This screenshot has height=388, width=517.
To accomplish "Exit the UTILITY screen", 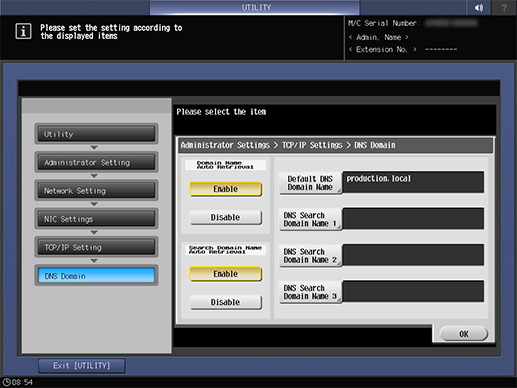I will [x=82, y=366].
